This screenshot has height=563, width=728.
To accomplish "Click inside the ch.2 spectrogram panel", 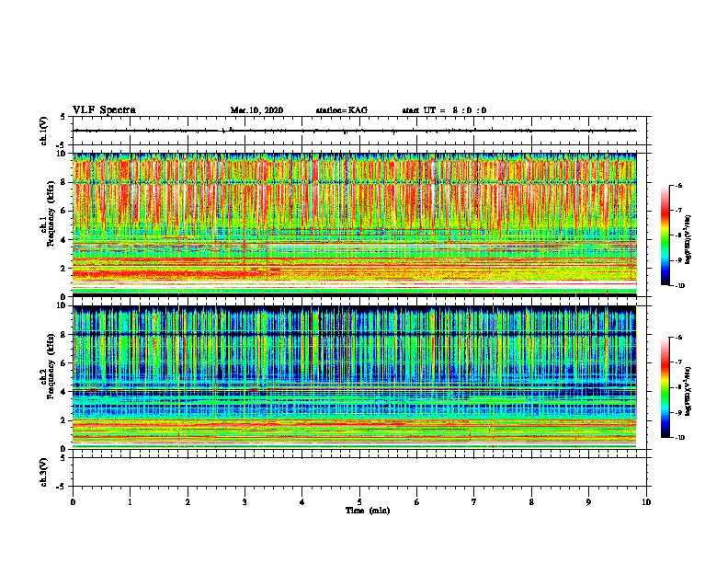I will [355, 377].
